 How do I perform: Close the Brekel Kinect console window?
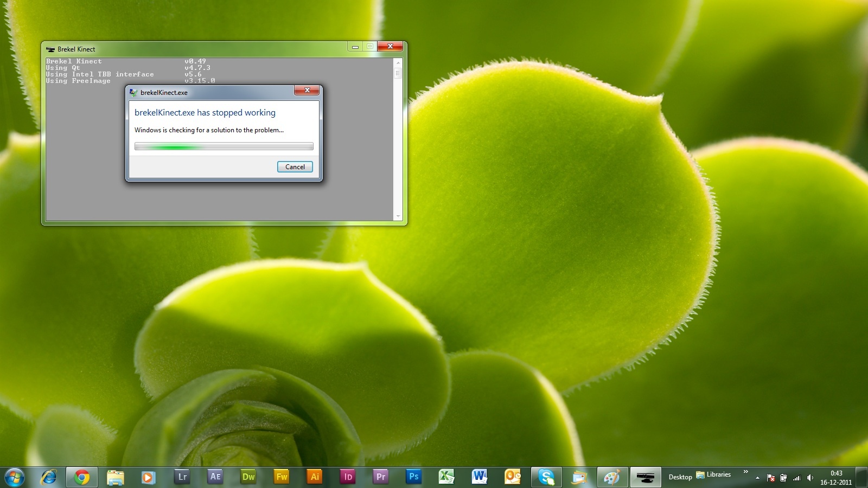point(390,47)
